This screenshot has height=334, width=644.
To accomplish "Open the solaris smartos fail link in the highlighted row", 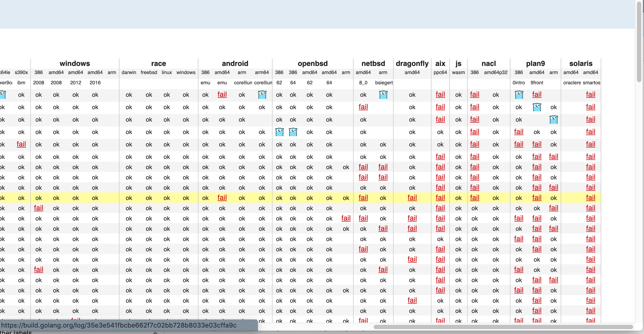I will click(x=591, y=198).
